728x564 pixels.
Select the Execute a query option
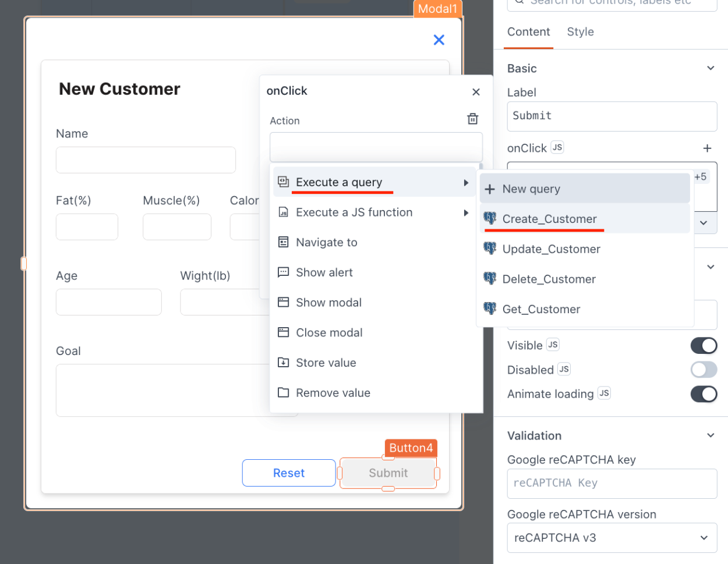pyautogui.click(x=374, y=182)
